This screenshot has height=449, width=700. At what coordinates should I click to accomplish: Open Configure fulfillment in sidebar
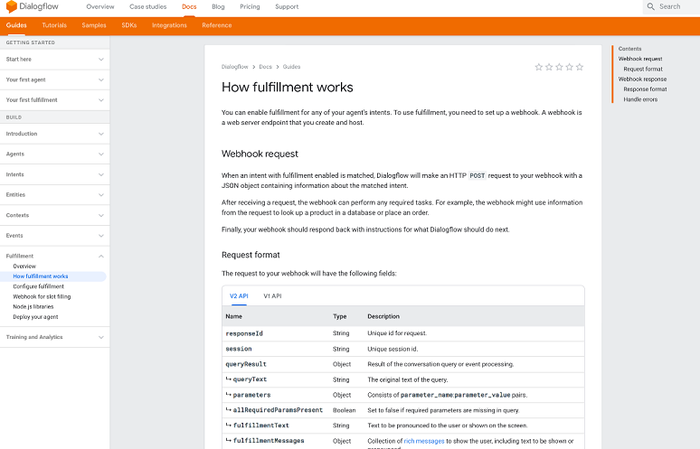[x=38, y=286]
